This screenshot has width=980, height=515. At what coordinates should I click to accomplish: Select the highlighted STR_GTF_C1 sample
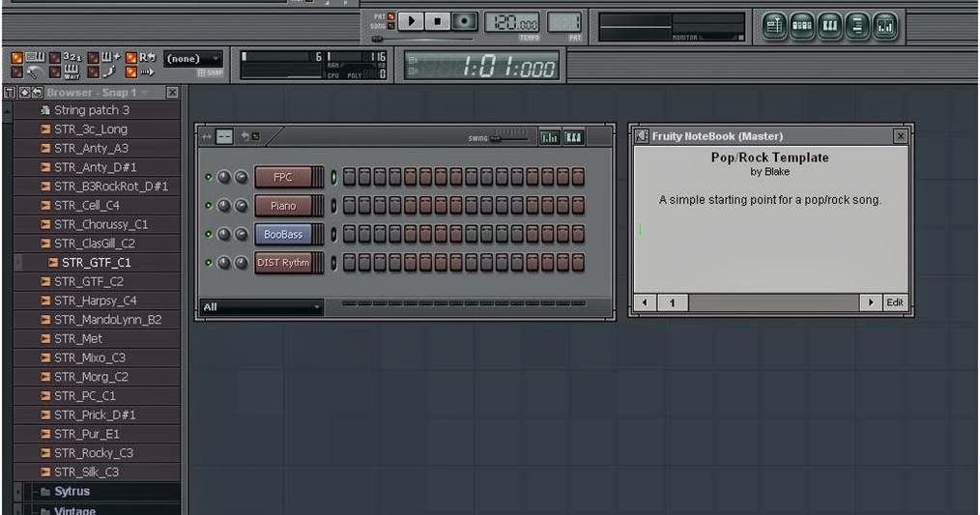[x=97, y=263]
